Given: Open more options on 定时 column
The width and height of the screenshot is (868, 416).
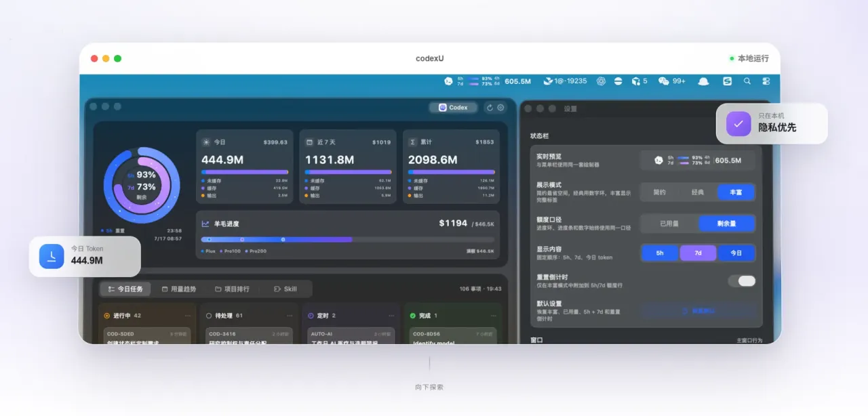Looking at the screenshot, I should tap(392, 316).
